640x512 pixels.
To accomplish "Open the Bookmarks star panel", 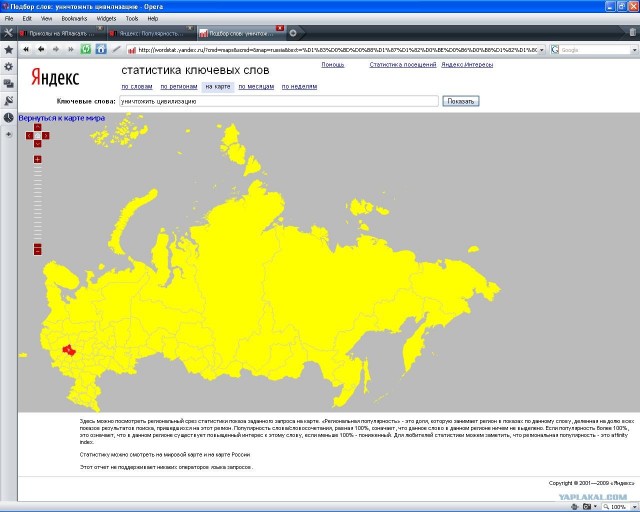I will point(8,50).
